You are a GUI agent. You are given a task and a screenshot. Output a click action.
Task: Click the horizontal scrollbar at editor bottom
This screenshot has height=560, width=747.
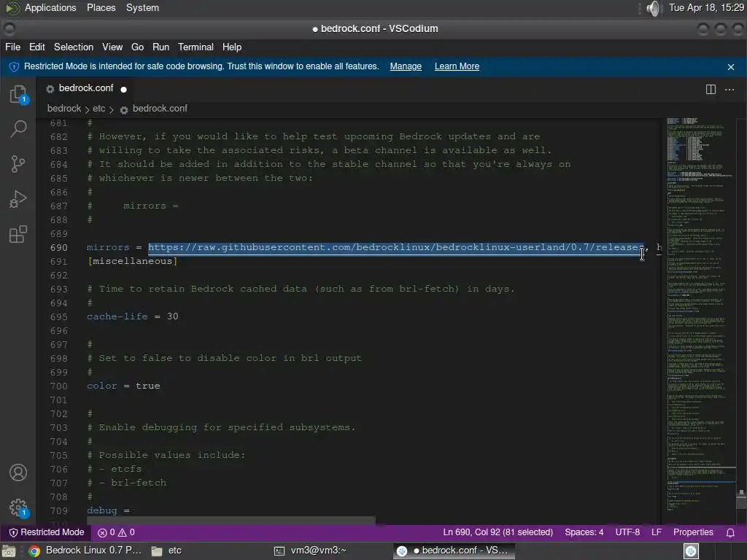(x=231, y=521)
